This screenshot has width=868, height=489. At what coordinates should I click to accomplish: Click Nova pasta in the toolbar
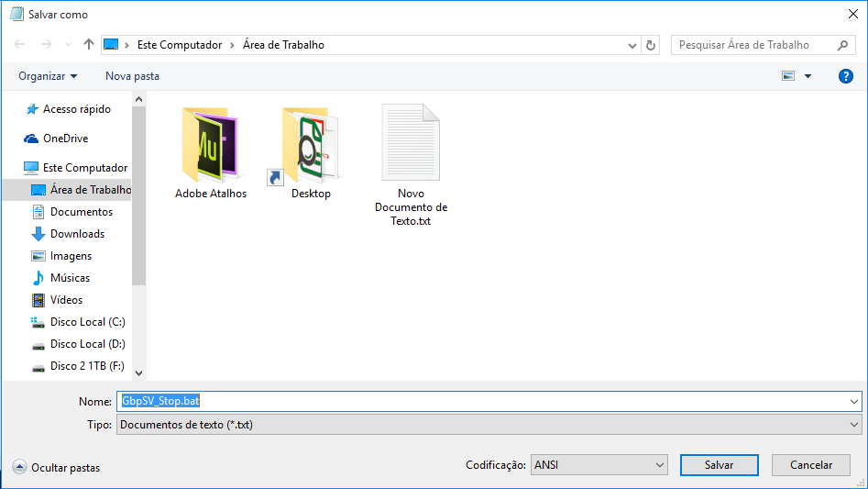click(x=132, y=76)
